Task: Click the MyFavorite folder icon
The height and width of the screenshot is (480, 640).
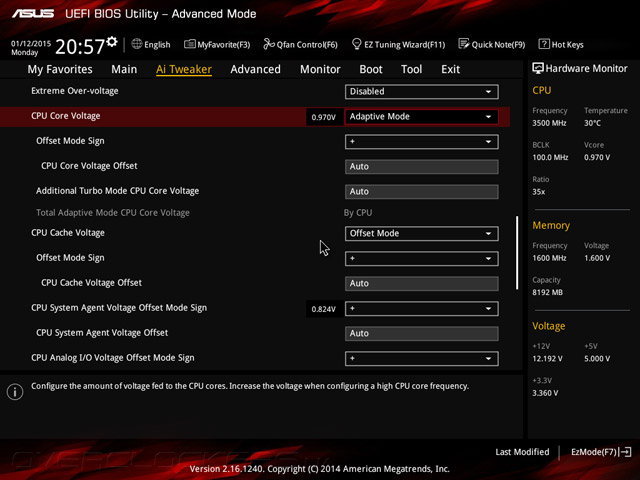Action: click(189, 44)
